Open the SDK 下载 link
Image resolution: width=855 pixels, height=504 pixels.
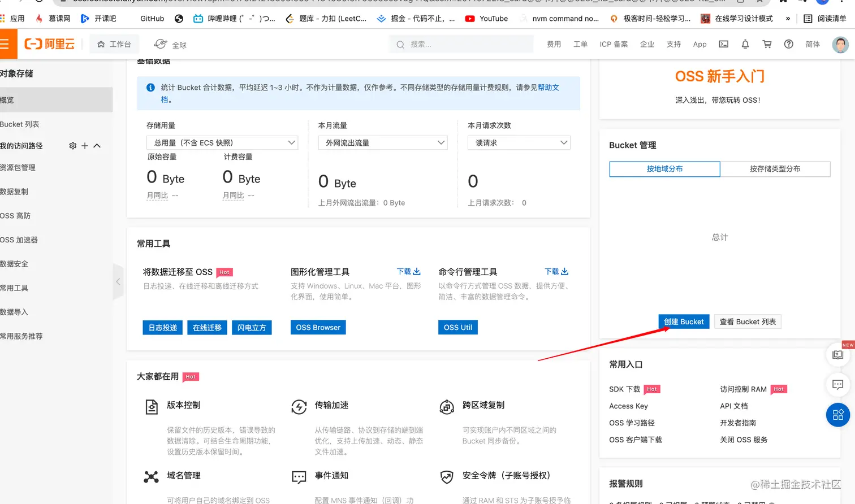click(x=625, y=389)
